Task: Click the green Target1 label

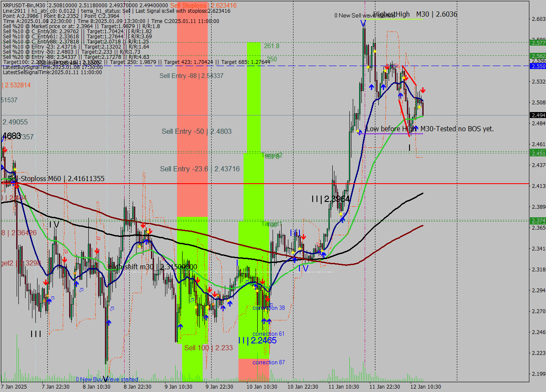Action: (x=272, y=224)
